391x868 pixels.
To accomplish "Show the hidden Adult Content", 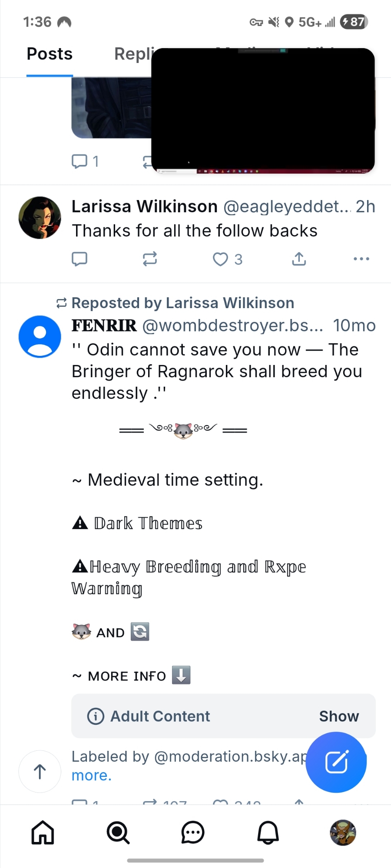I will click(339, 716).
